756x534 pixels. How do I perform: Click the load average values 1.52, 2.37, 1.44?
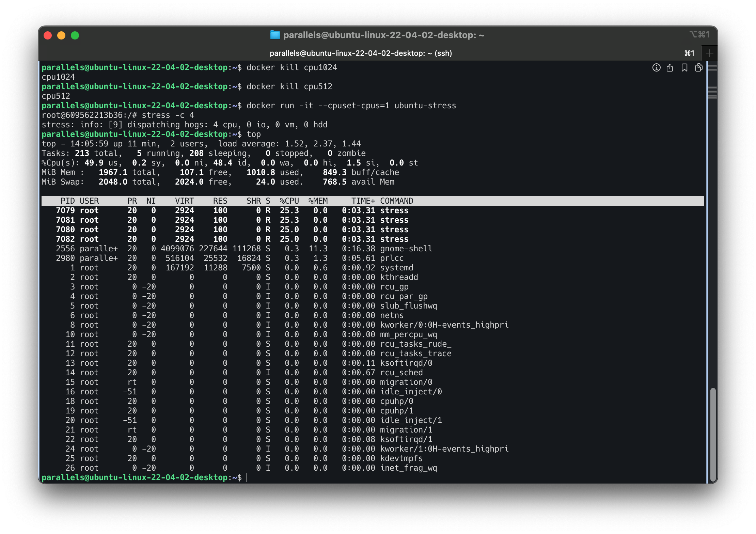click(323, 144)
